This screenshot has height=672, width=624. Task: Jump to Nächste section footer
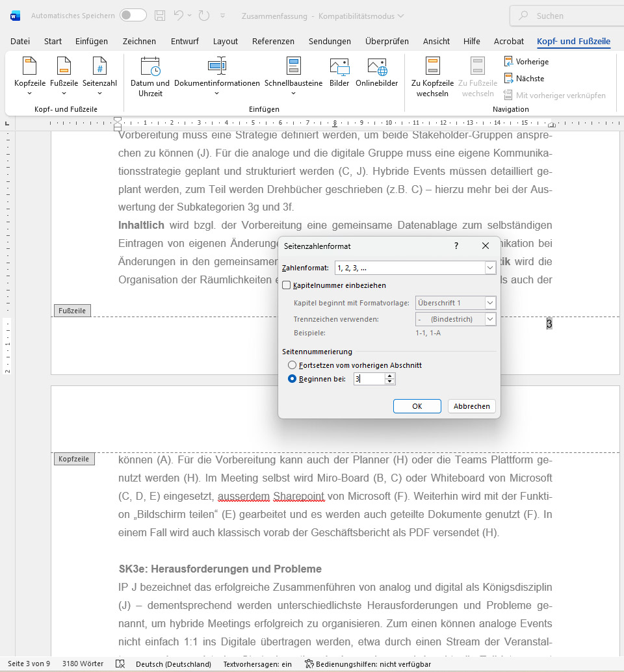tap(524, 79)
